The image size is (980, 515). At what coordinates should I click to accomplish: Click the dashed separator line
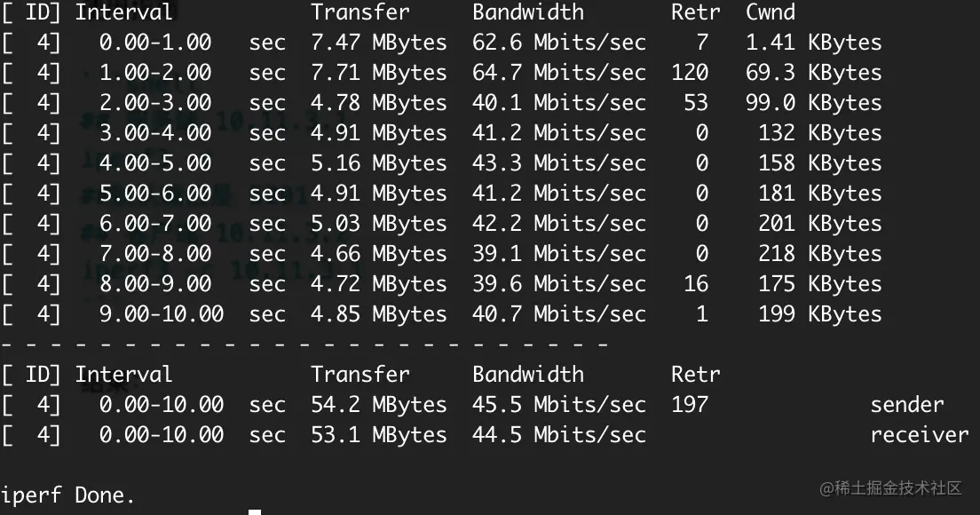tap(304, 344)
